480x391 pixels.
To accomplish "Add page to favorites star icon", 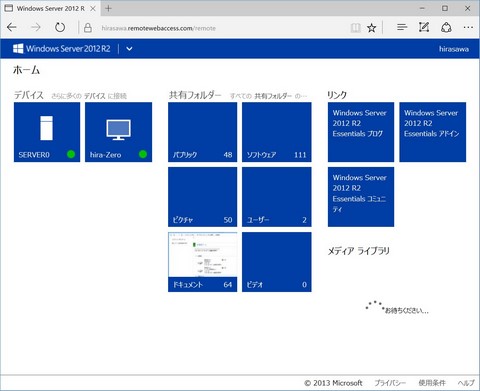I will tap(371, 28).
